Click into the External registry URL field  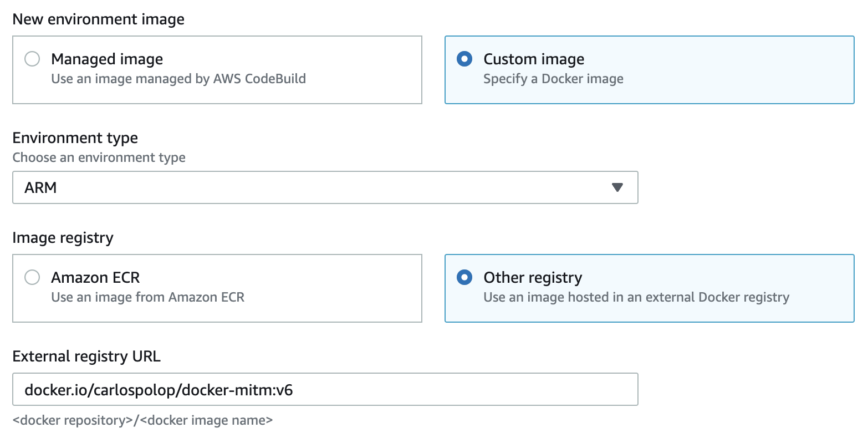click(324, 390)
